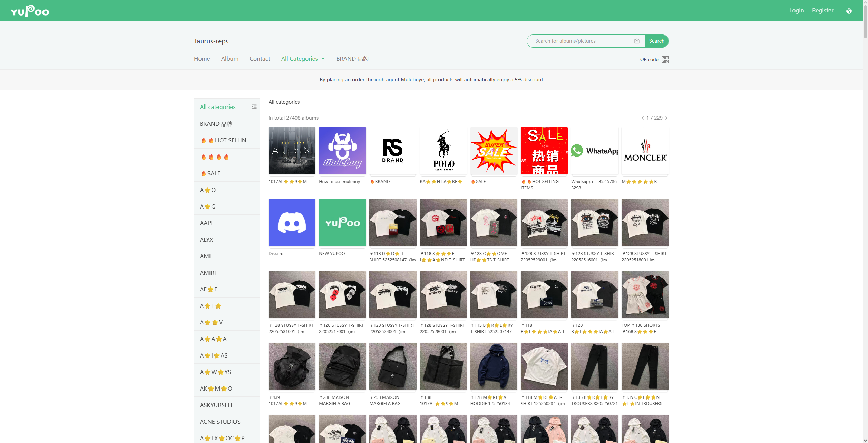Select AAPE in the sidebar

(x=227, y=223)
